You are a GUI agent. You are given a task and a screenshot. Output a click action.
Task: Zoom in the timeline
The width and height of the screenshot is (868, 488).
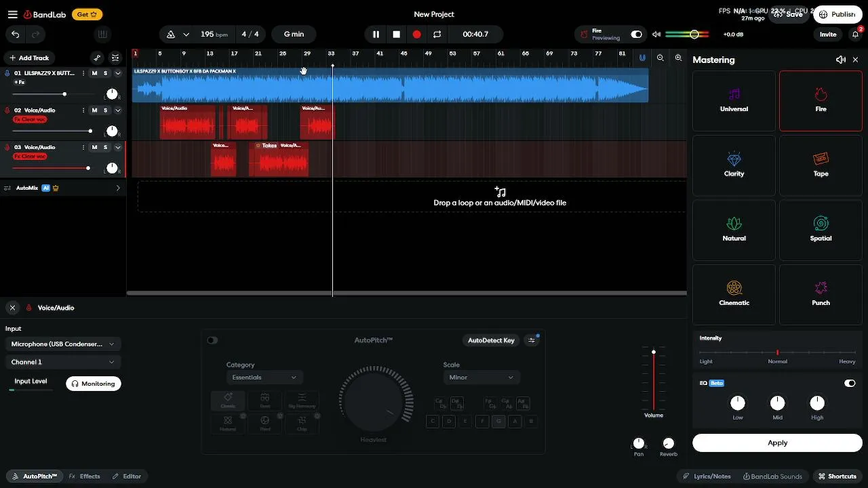point(678,58)
